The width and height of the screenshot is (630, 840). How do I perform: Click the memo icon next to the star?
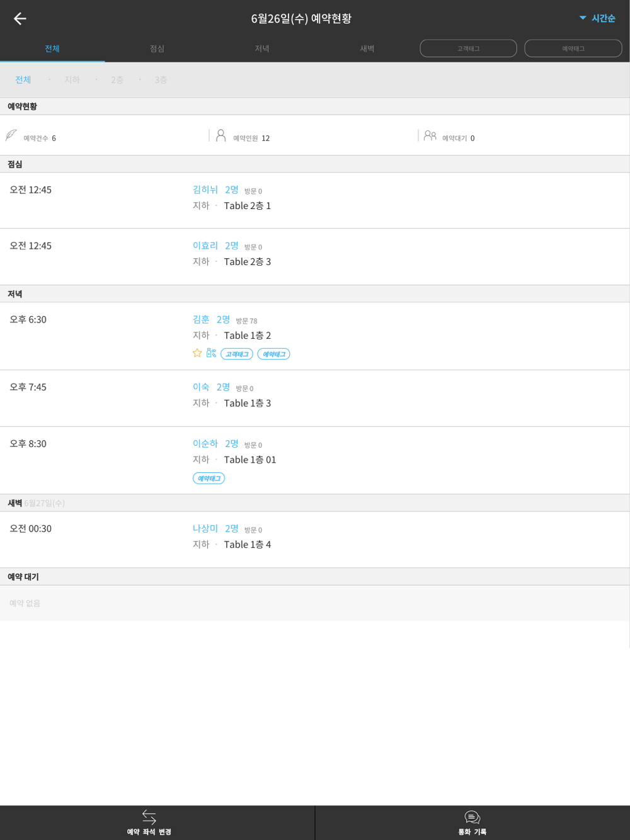(x=211, y=353)
